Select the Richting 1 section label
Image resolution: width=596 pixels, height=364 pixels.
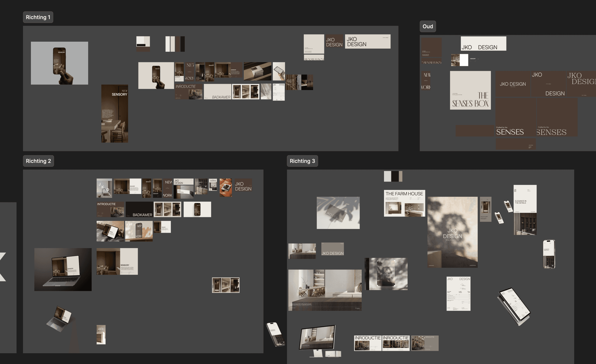[x=38, y=17]
